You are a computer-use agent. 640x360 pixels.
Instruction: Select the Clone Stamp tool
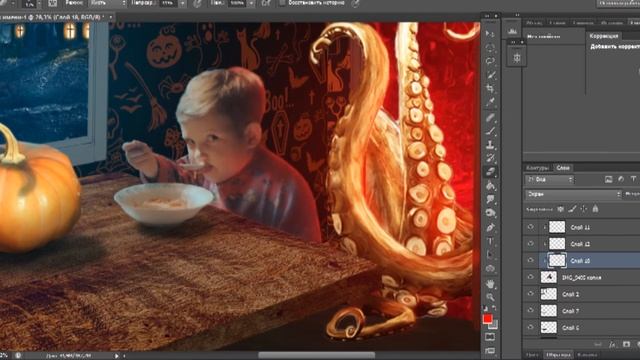coord(490,145)
